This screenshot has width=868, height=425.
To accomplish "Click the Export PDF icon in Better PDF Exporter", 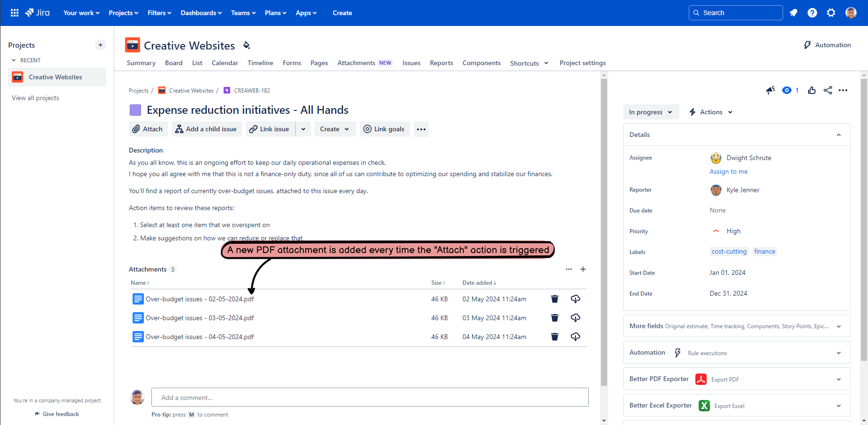I will click(x=701, y=379).
